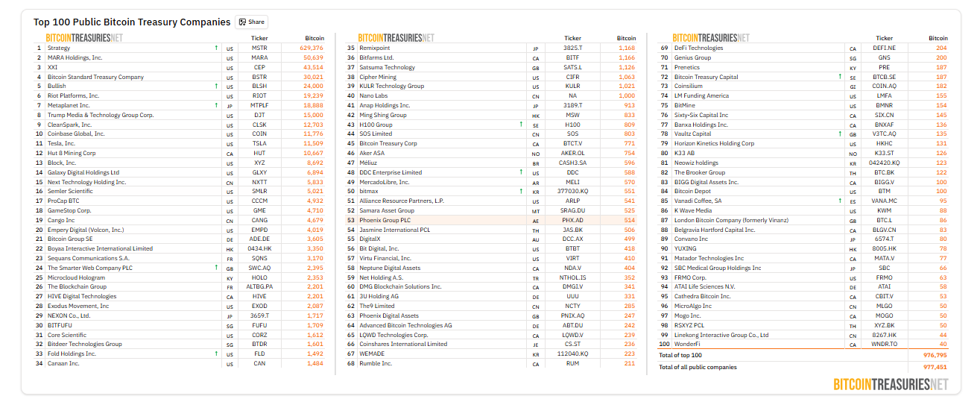Click the green arrow next to Metaplanet Inc.
Image resolution: width=980 pixels, height=399 pixels.
[216, 105]
